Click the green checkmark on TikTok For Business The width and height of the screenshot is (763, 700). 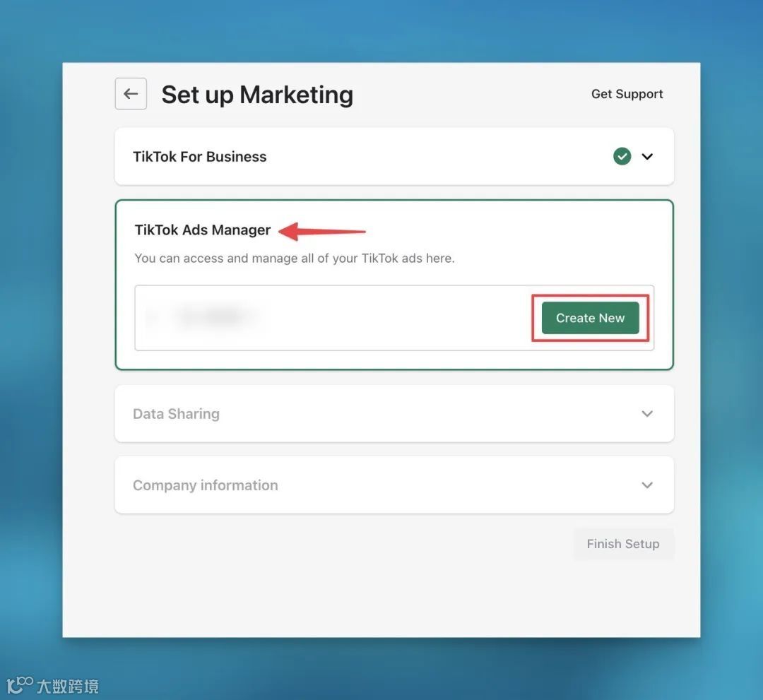[x=622, y=156]
